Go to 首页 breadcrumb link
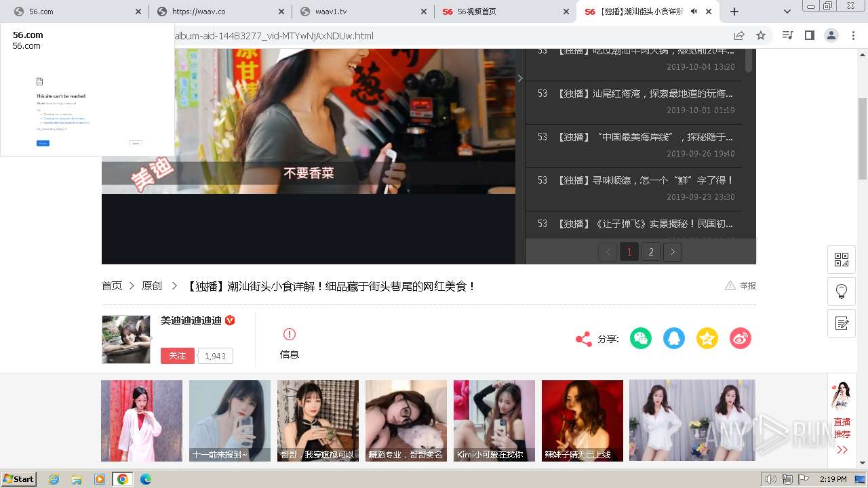This screenshot has height=488, width=868. click(x=112, y=286)
